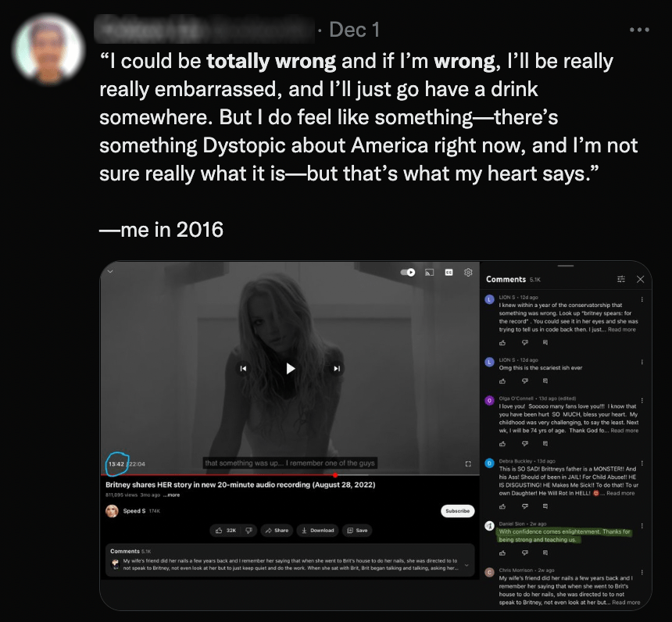Collapse the video player with chevron
Viewport: 672px width, 622px height.
[110, 271]
